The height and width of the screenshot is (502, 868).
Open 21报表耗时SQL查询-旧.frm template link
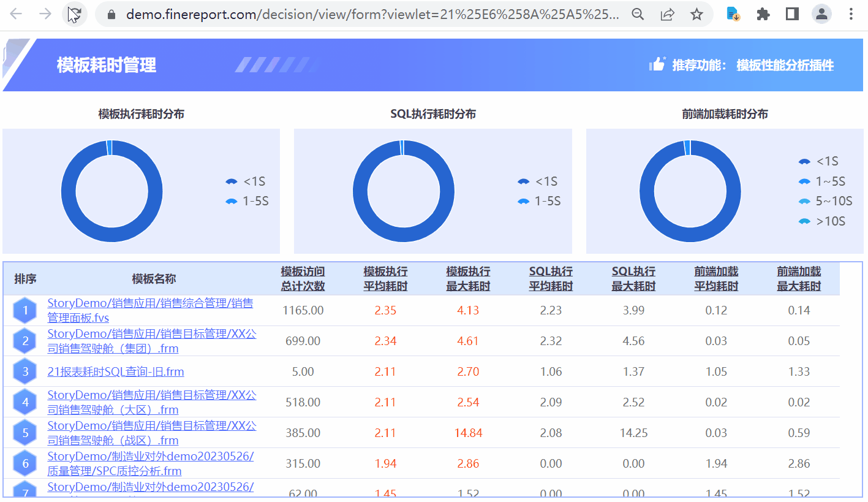[116, 371]
